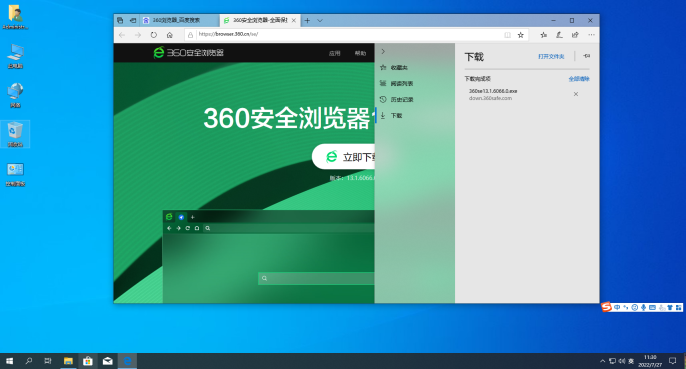Open a new tab with plus button

[307, 20]
